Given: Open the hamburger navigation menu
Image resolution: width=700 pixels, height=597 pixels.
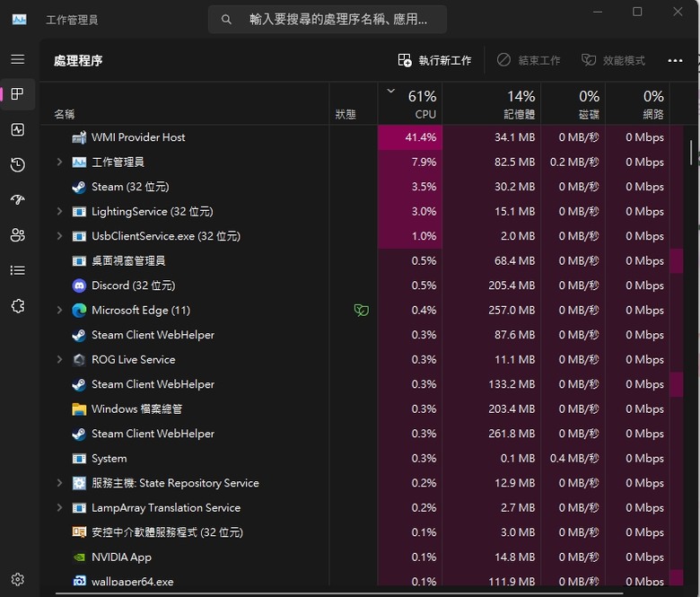Looking at the screenshot, I should click(17, 59).
